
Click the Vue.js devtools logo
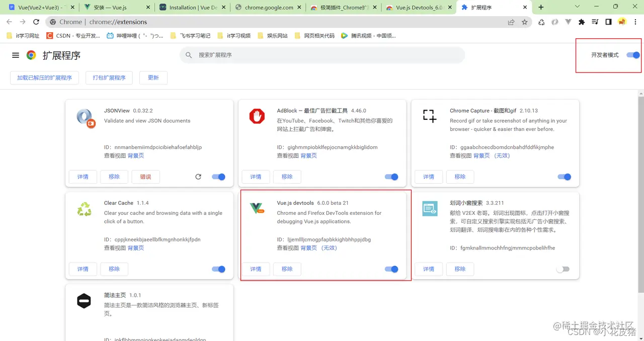[x=257, y=208]
